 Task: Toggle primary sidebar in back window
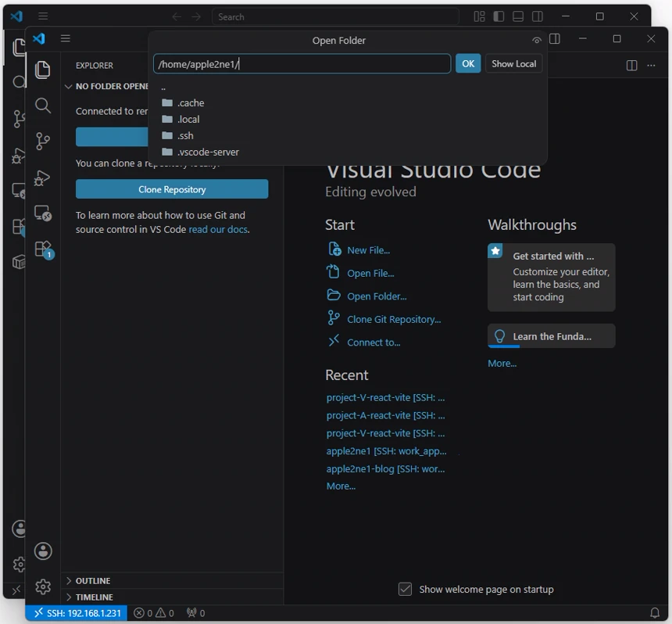[x=499, y=16]
